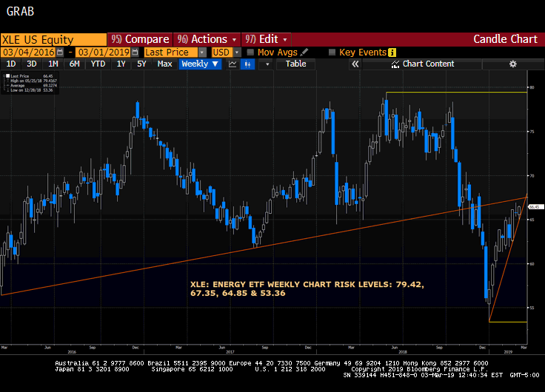Expand the Actions menu arrow
This screenshot has width=545, height=392.
[234, 40]
